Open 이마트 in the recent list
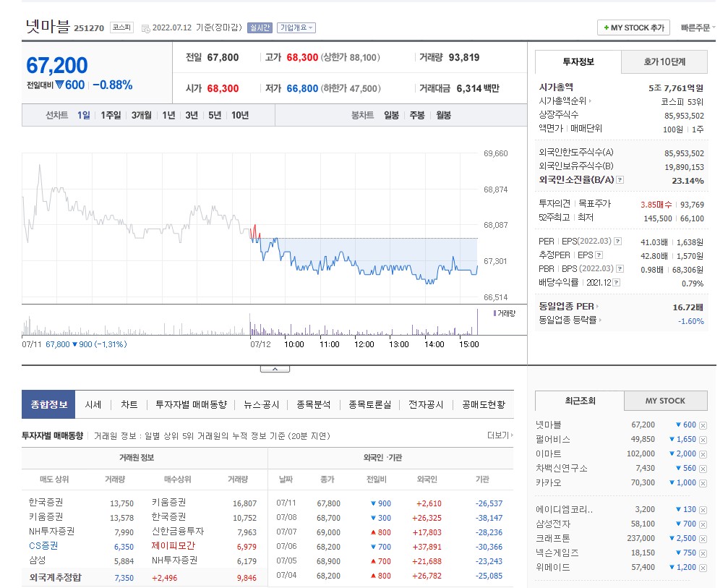 [548, 453]
